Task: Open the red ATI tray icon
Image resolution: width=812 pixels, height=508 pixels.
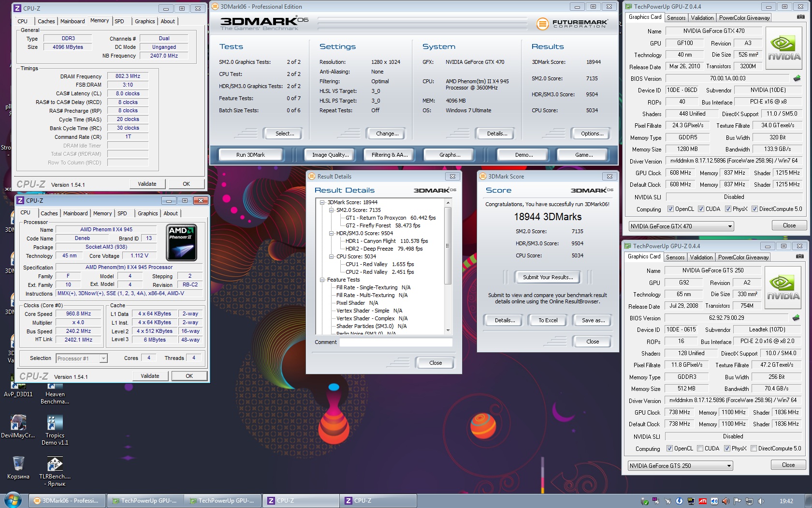Action: point(702,501)
